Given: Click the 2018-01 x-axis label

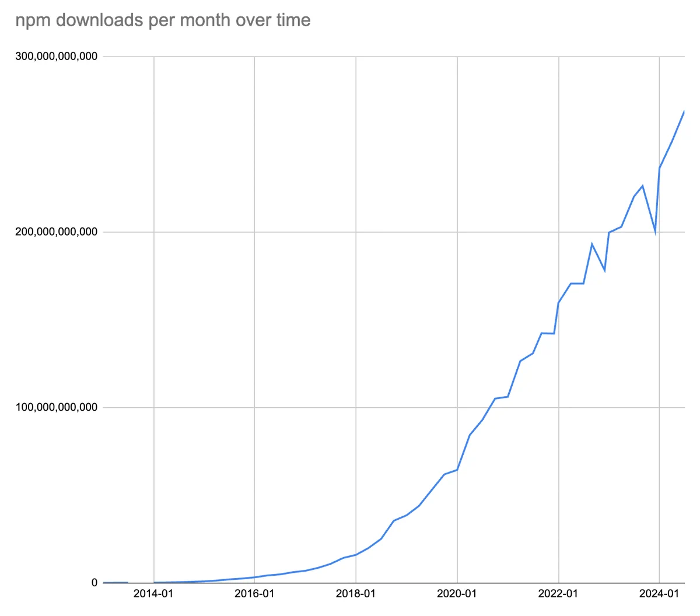Looking at the screenshot, I should (x=356, y=594).
